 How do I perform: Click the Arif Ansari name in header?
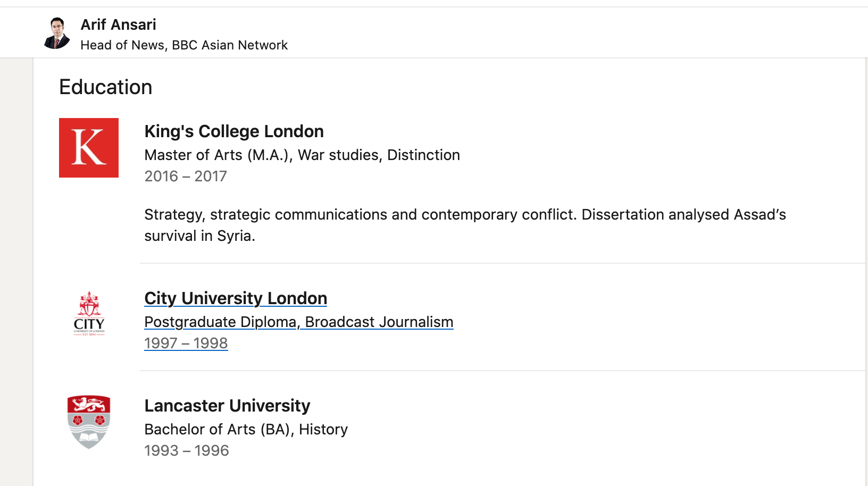pos(118,24)
